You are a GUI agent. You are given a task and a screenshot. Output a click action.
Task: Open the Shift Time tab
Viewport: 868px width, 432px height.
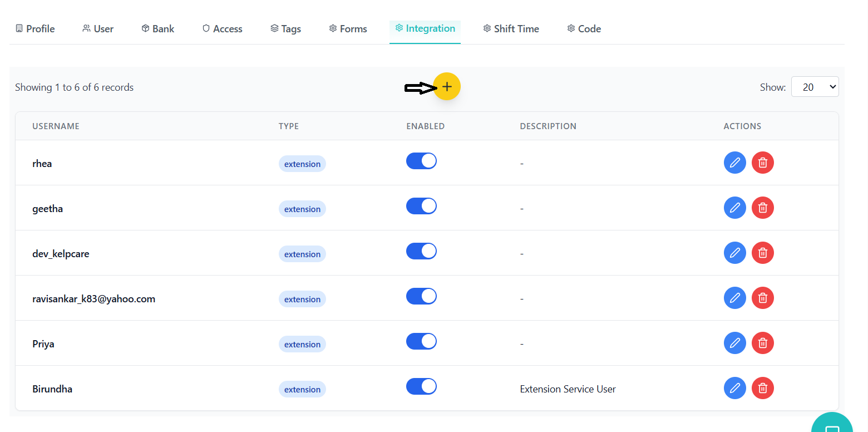coord(511,29)
